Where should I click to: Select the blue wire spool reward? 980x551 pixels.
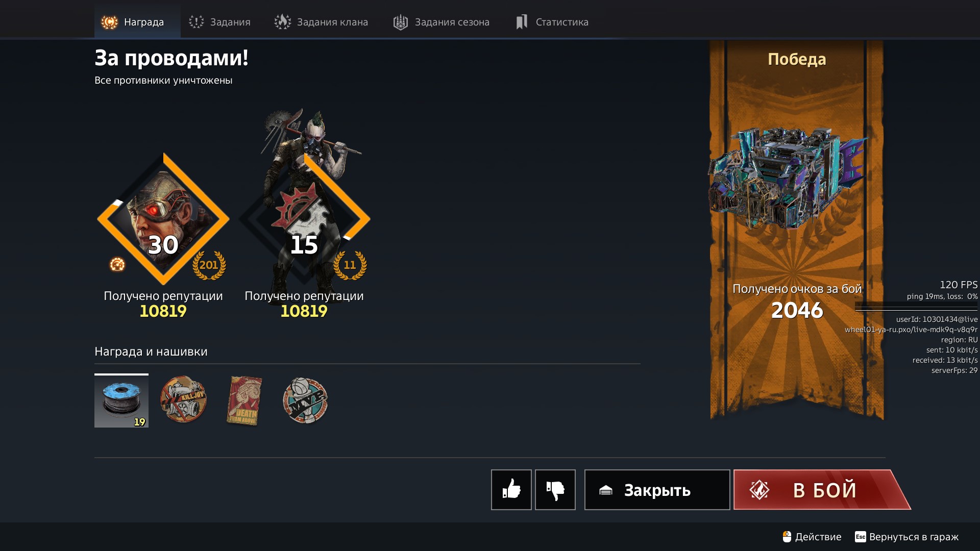[121, 401]
